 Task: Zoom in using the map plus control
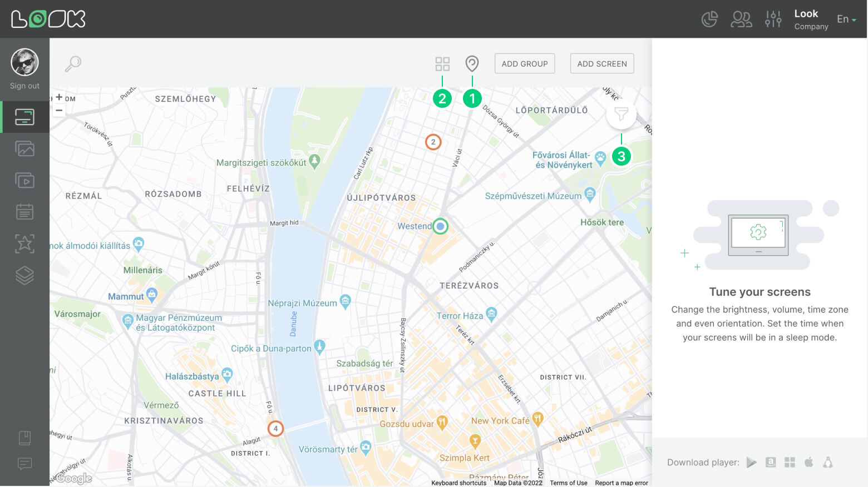pos(60,96)
